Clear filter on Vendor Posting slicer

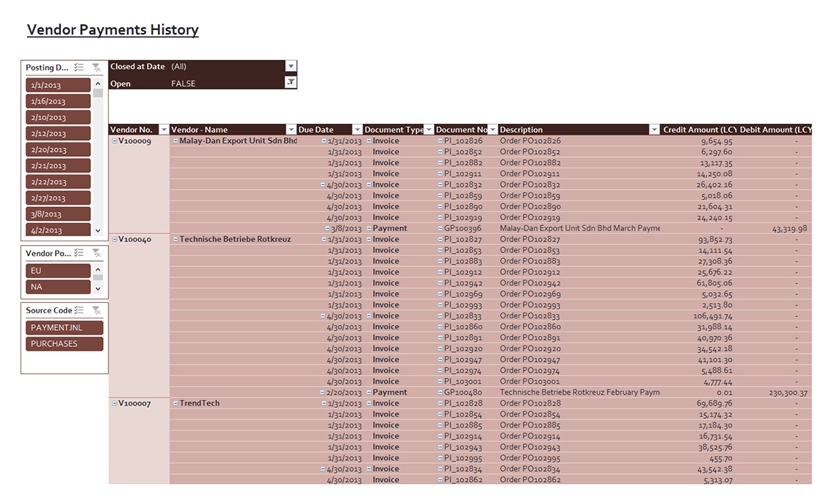pos(97,253)
